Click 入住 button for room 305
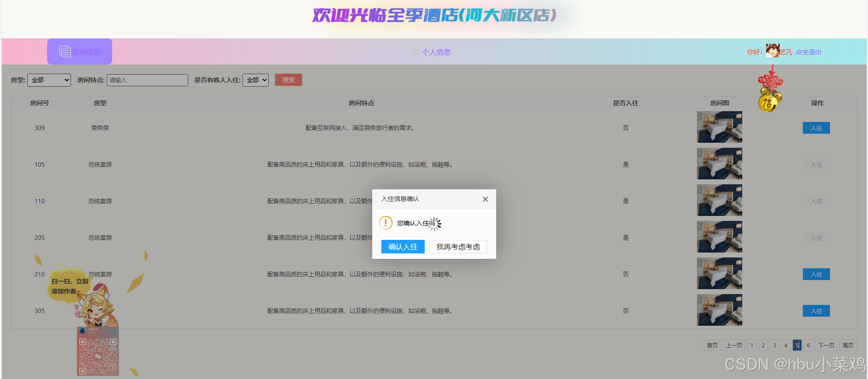This screenshot has height=379, width=868. pyautogui.click(x=816, y=311)
